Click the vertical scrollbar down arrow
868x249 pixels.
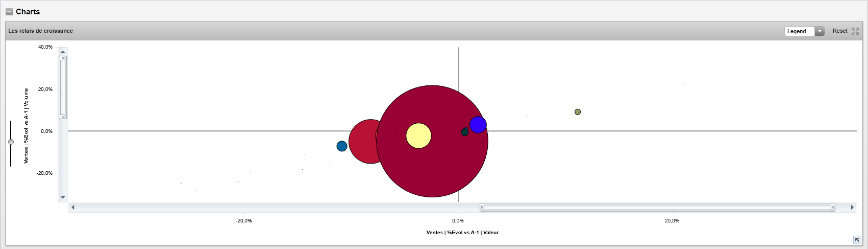(63, 197)
